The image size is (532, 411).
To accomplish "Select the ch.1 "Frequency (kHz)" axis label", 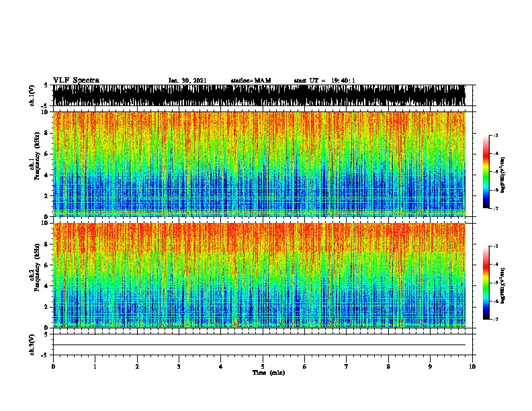I will point(37,156).
